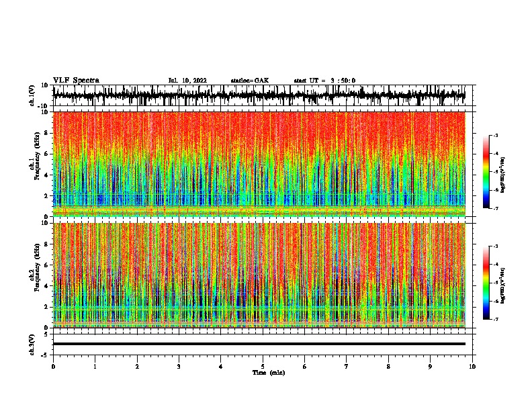The width and height of the screenshot is (532, 411).
Task: Click time axis tick label "5"
Action: pos(263,367)
